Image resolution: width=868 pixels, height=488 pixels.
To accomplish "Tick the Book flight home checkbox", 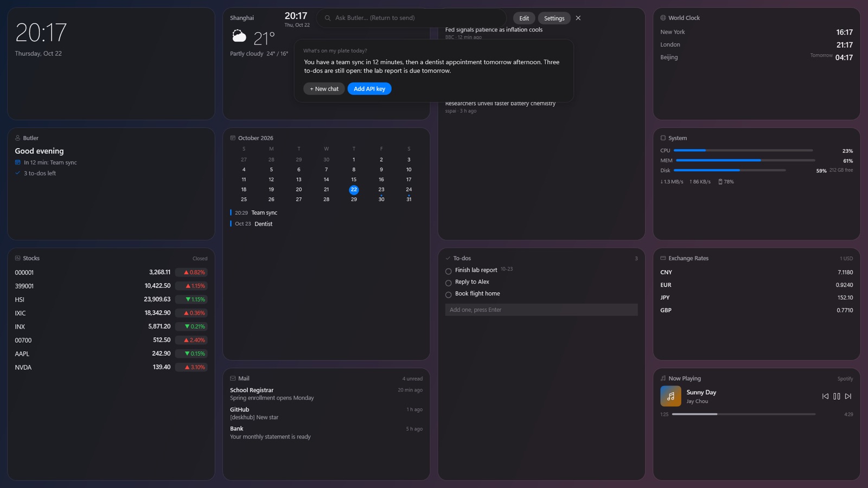I will click(x=448, y=295).
